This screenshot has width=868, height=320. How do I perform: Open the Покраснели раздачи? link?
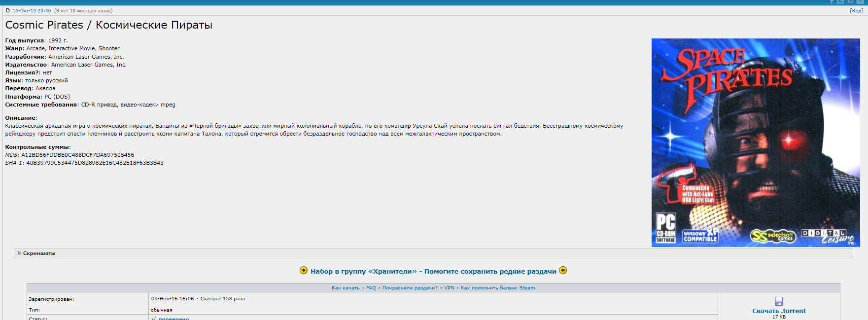click(410, 287)
